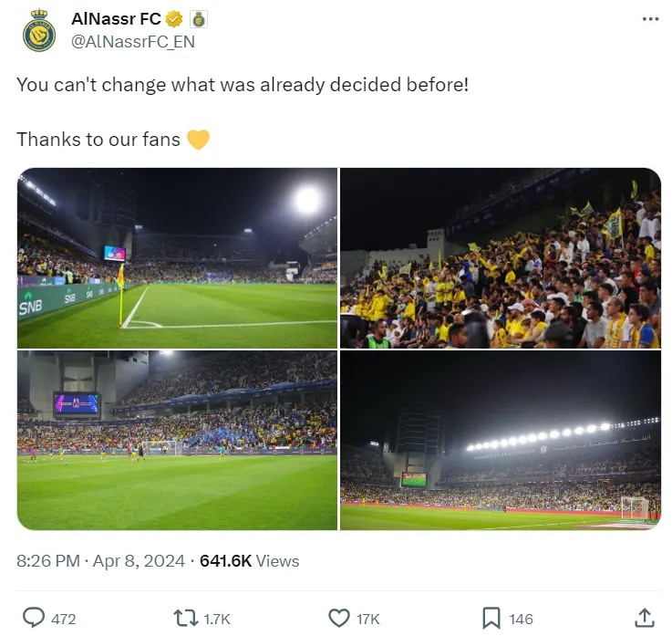Open the reply comment icon
Viewport: 672px width, 636px height.
pyautogui.click(x=34, y=618)
